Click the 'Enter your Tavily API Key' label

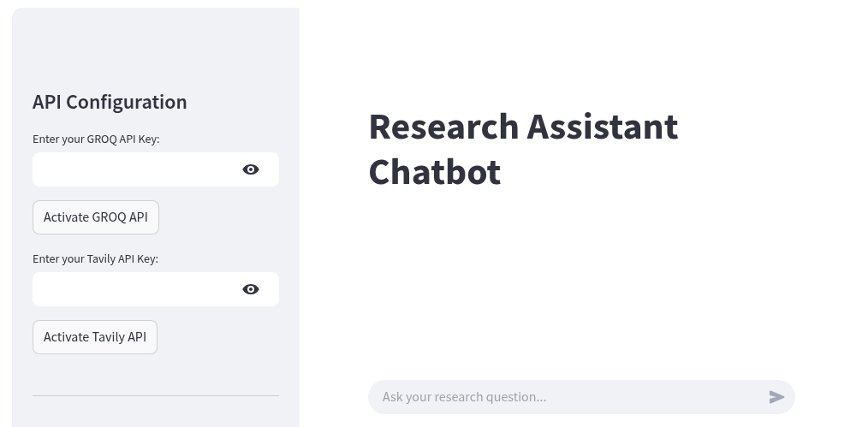pos(95,258)
